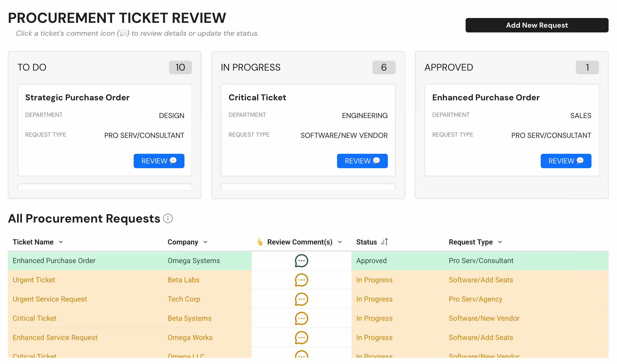Sort by Status using sort arrow icon
617x364 pixels.
tap(384, 242)
